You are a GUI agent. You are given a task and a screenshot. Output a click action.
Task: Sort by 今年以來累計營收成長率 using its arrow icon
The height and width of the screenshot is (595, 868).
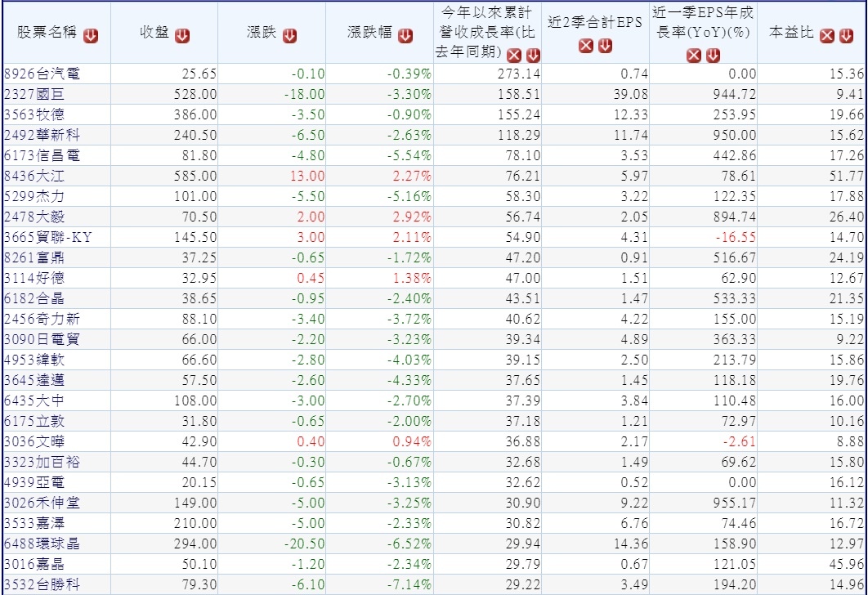[533, 56]
